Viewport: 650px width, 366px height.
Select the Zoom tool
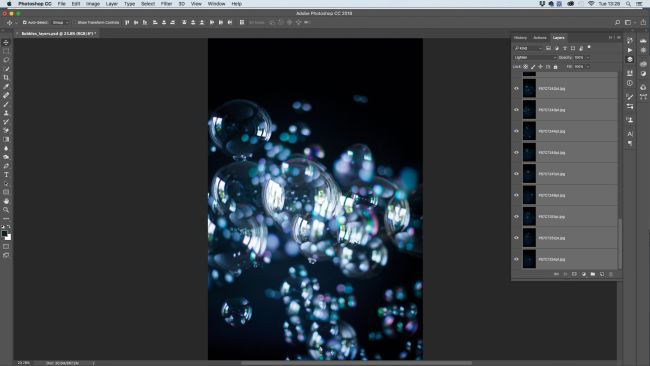[x=6, y=210]
